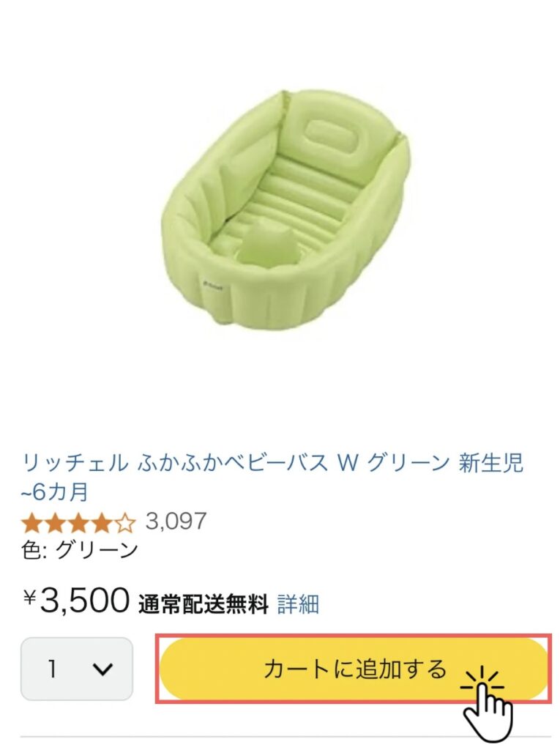Click the 通常配送無料 free shipping text
This screenshot has width=560, height=750.
pyautogui.click(x=204, y=604)
